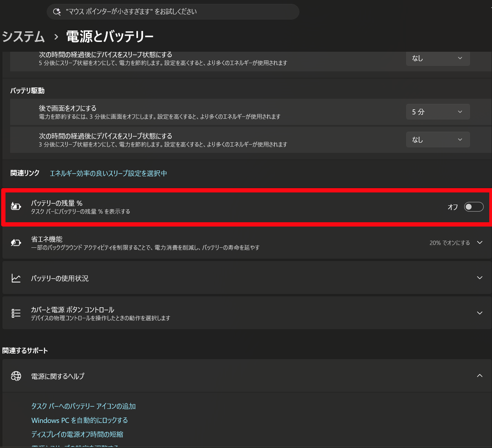492x448 pixels.
Task: Click the 電源に関するヘルプ row title
Action: point(58,376)
